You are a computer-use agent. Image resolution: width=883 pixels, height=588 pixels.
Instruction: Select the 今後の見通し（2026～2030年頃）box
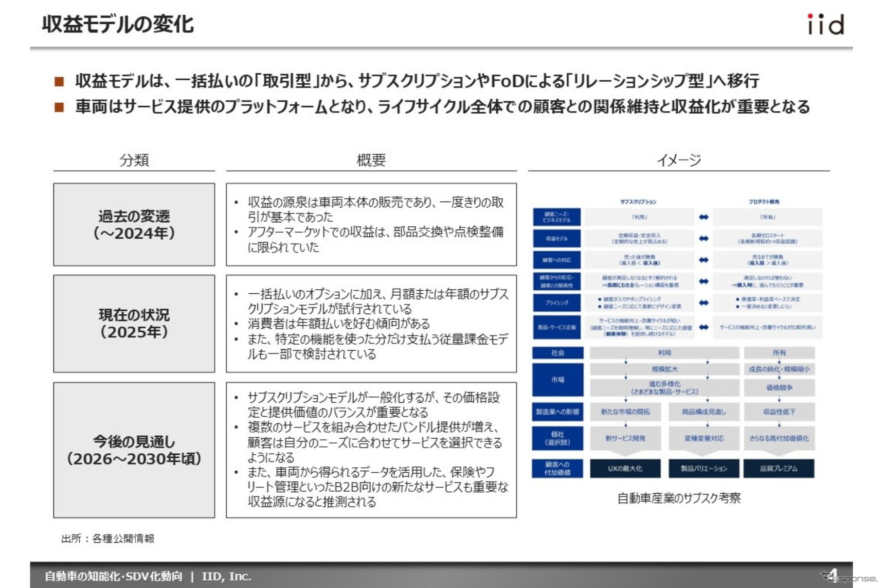point(135,447)
